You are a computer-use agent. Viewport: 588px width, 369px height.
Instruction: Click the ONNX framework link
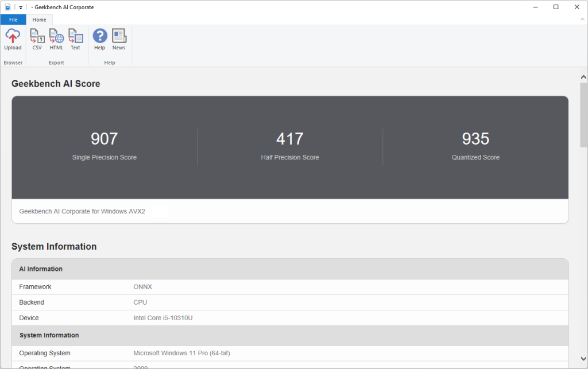[x=144, y=286]
